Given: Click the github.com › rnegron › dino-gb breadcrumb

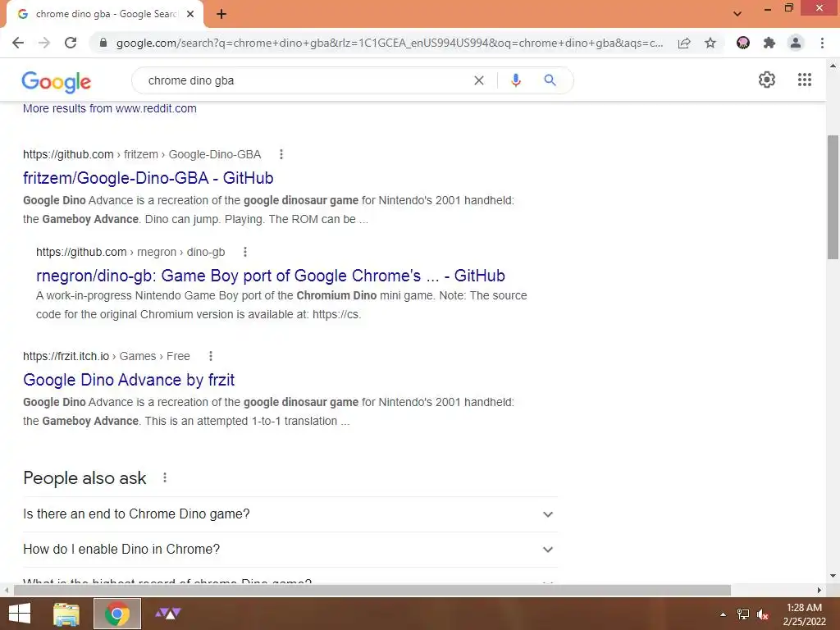Looking at the screenshot, I should point(130,252).
